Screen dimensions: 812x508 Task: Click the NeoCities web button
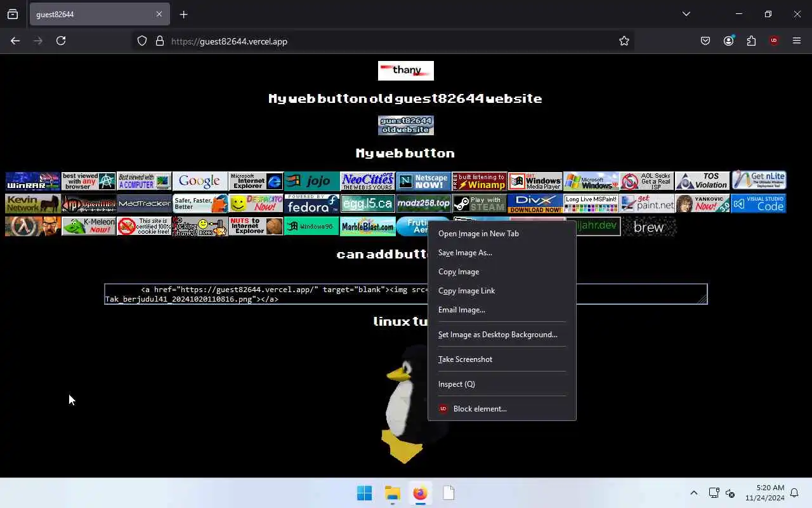pyautogui.click(x=367, y=181)
